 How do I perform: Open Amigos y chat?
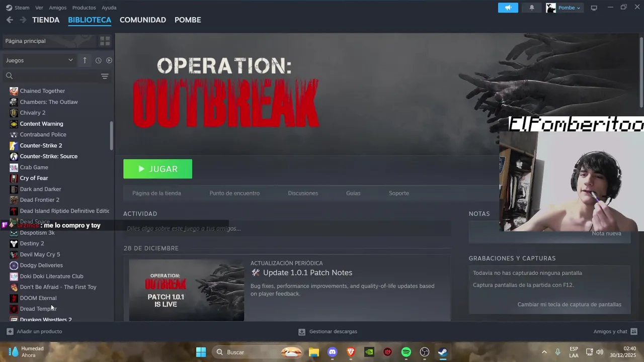615,331
